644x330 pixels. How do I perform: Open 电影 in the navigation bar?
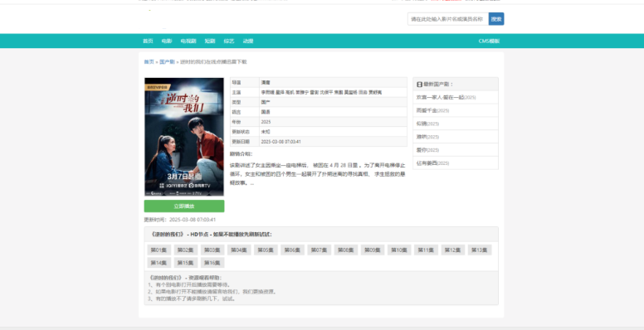[167, 41]
